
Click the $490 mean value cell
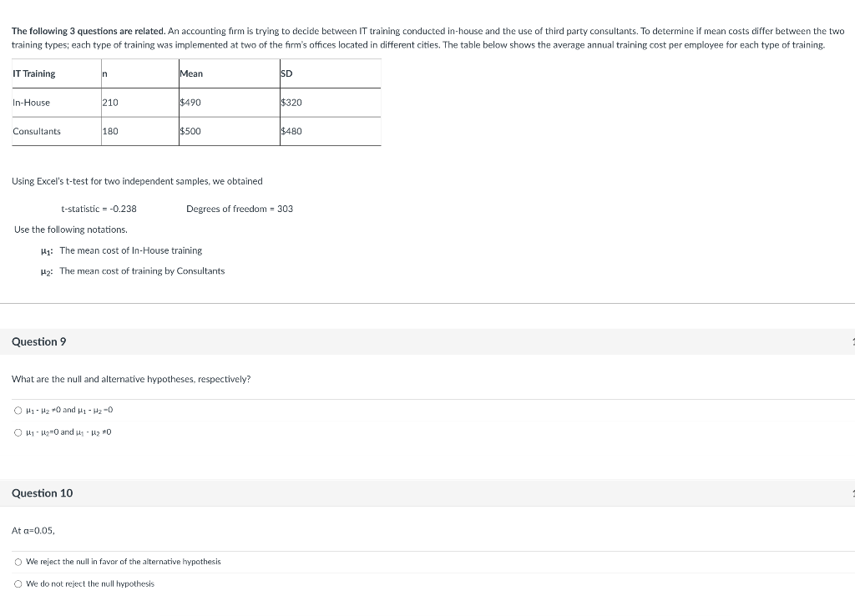[x=190, y=102]
